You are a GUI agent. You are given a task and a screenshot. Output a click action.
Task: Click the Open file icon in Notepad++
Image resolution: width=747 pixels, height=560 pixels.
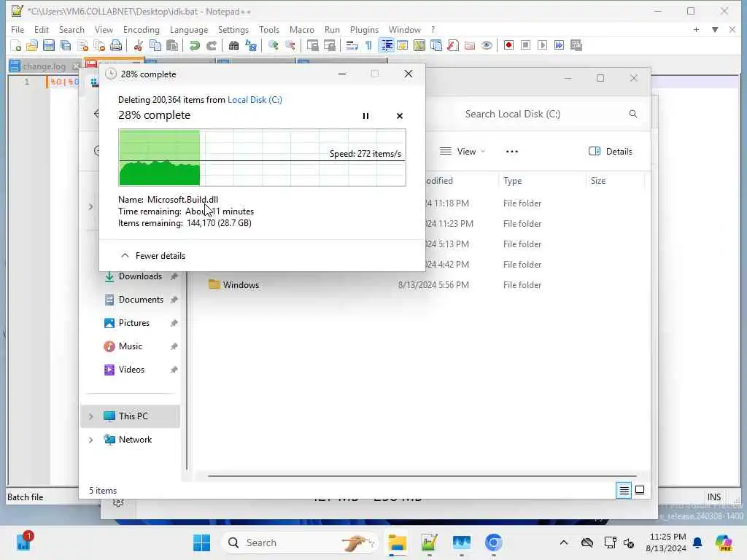click(x=32, y=45)
